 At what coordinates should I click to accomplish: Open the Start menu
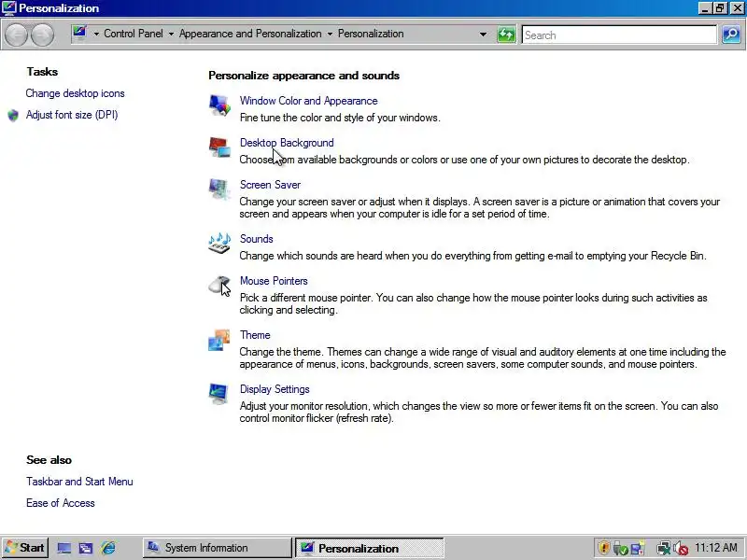[25, 548]
